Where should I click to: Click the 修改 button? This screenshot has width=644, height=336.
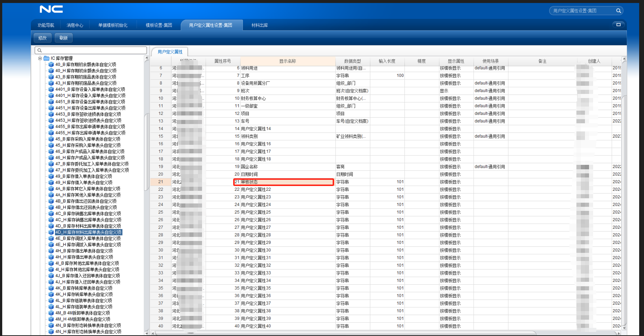[x=43, y=38]
